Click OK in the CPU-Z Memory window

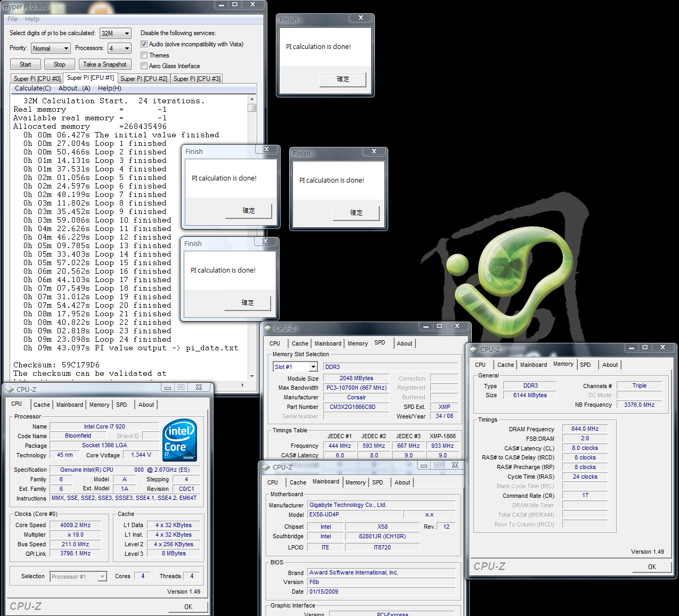pos(652,567)
